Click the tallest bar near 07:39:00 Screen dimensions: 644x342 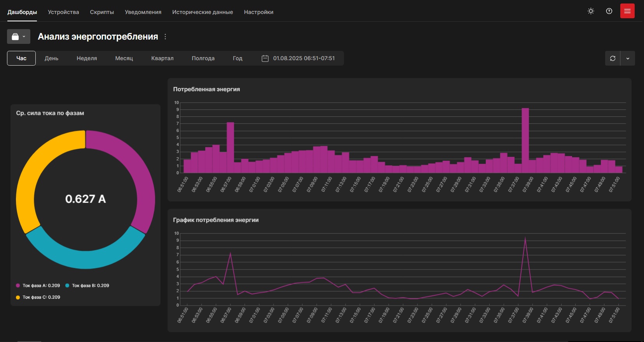click(525, 140)
